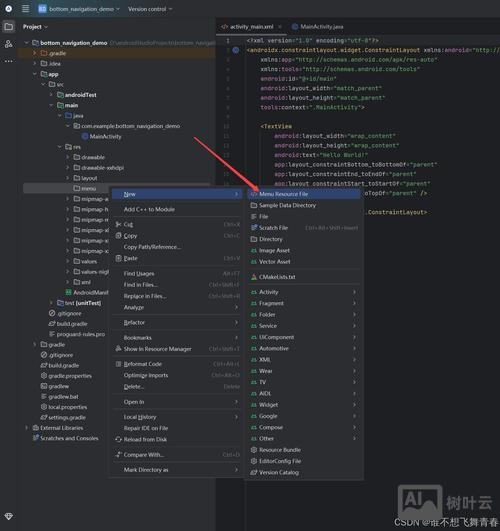Click the Show In Resource Manager icon

118,348
